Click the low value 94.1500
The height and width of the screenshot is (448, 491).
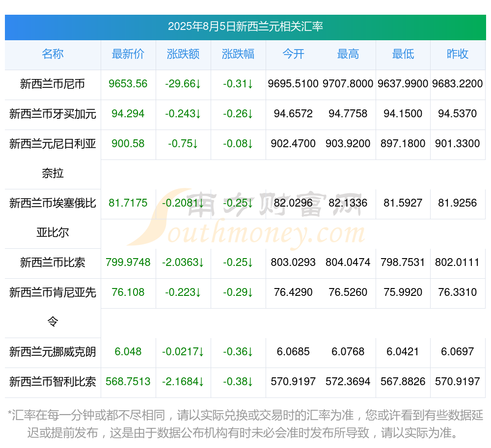(403, 113)
